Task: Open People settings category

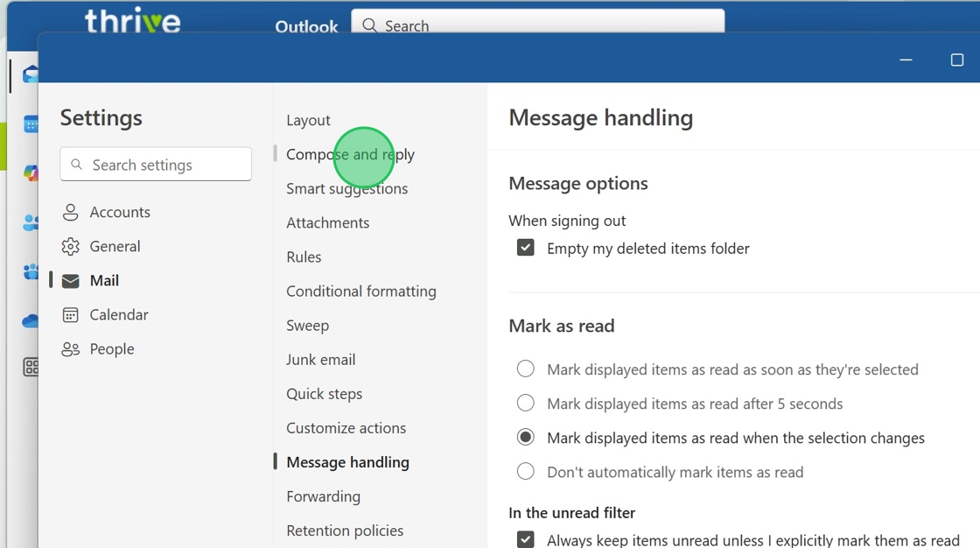Action: coord(111,349)
